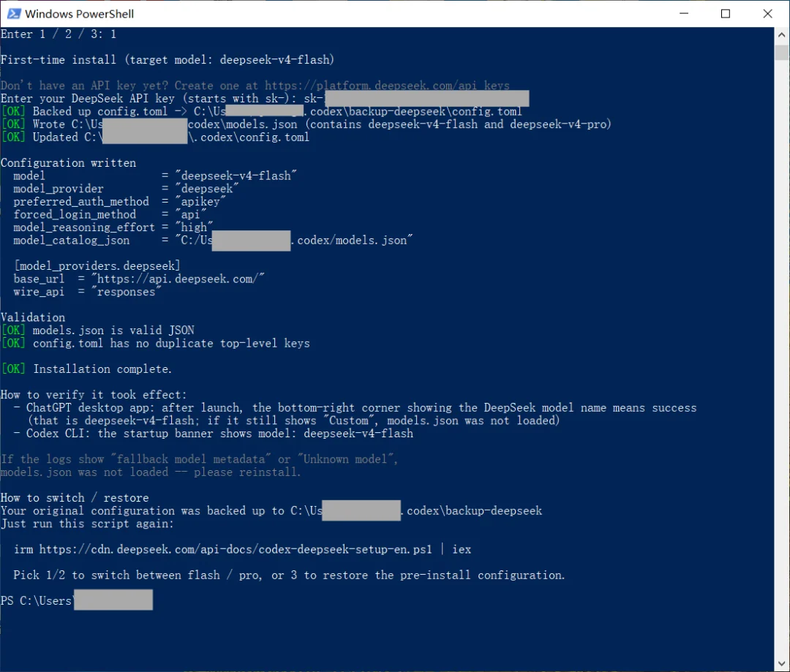
Task: Close the Windows PowerShell window
Action: 767,14
